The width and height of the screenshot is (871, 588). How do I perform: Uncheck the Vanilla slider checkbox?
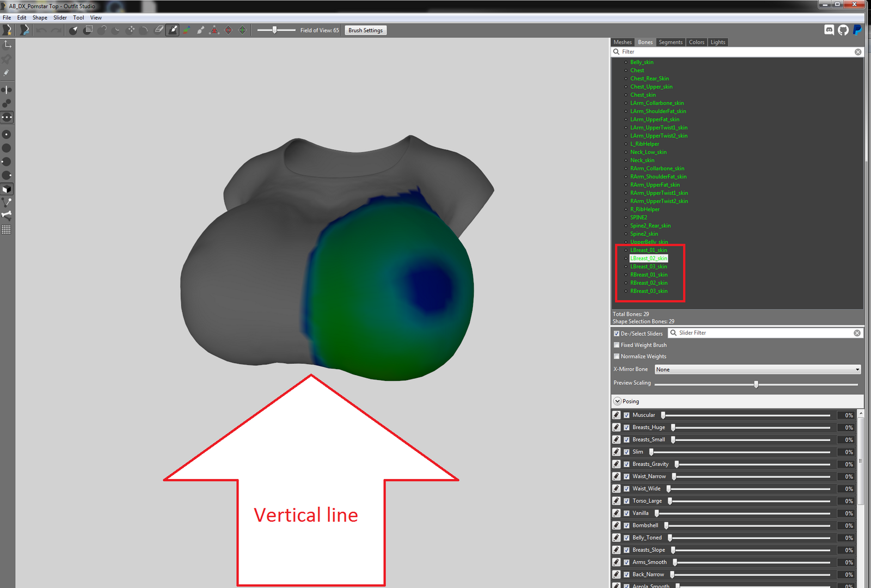coord(627,513)
